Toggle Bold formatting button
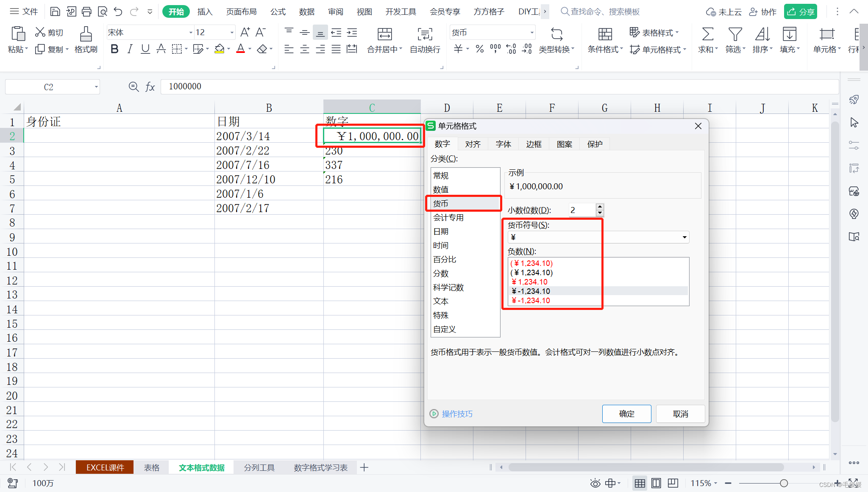Viewport: 868px width, 492px height. tap(114, 50)
